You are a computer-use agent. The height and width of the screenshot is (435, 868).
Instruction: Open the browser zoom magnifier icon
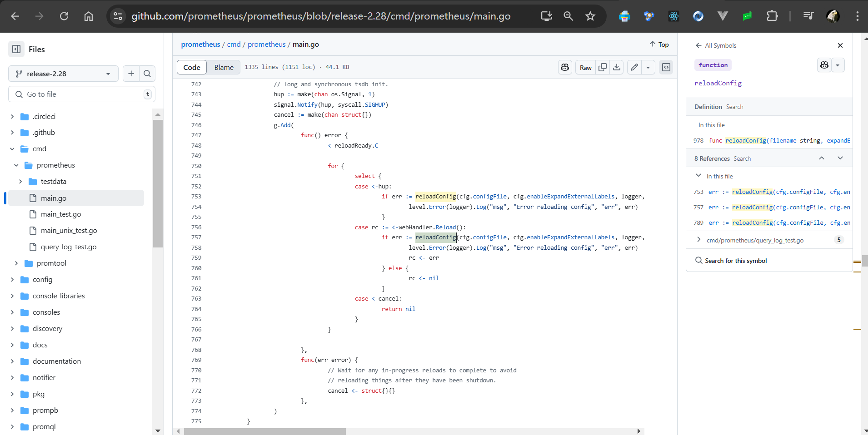[x=568, y=16]
